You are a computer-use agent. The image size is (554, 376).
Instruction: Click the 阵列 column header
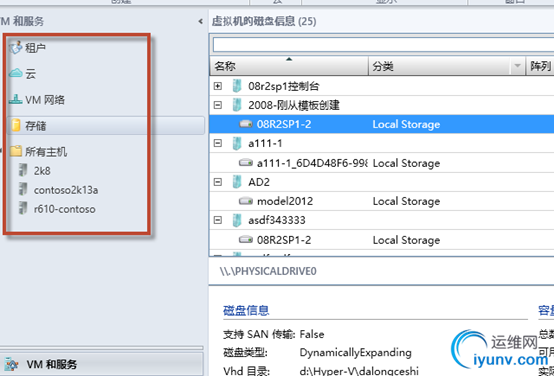540,66
